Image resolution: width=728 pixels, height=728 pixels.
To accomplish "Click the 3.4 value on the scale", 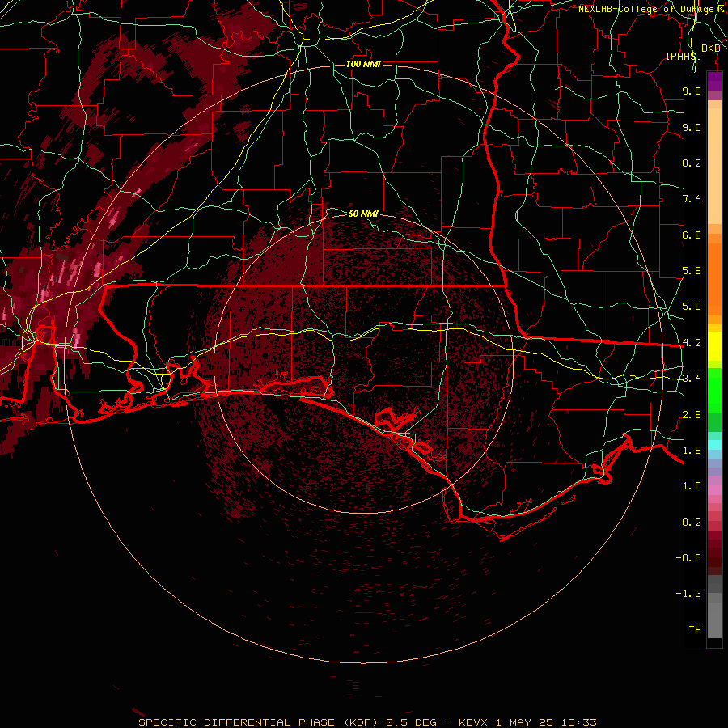I will click(x=692, y=379).
